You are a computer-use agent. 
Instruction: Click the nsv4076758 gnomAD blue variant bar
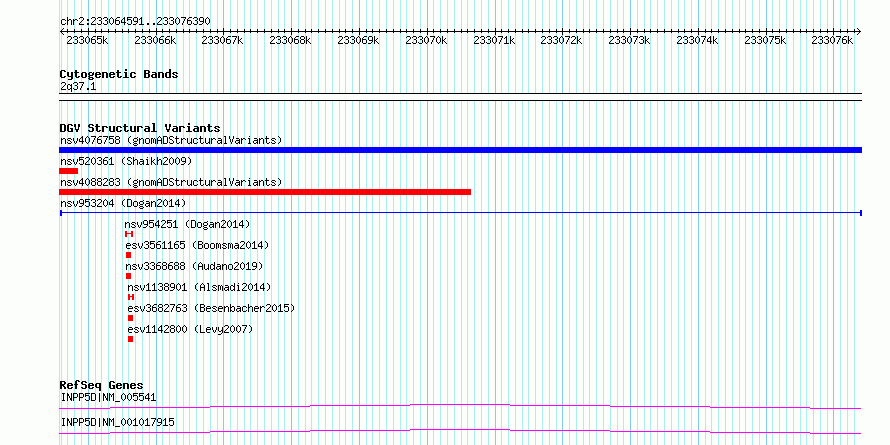click(x=460, y=150)
